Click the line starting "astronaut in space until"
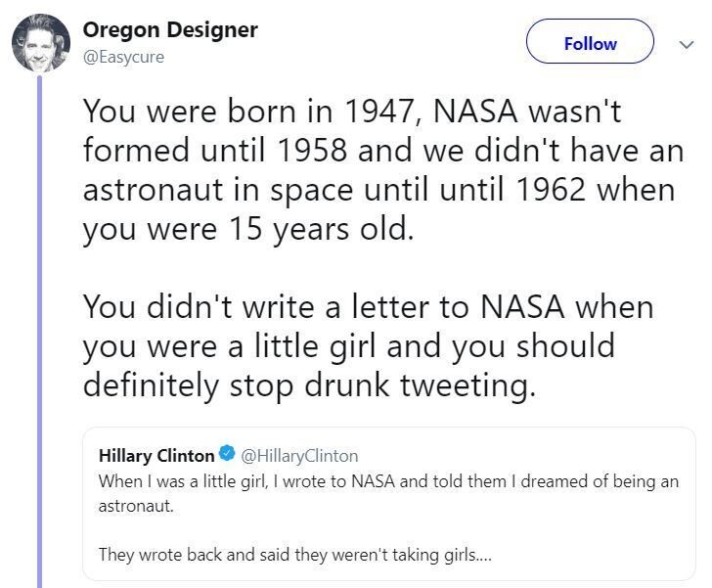The width and height of the screenshot is (712, 588). [x=378, y=189]
